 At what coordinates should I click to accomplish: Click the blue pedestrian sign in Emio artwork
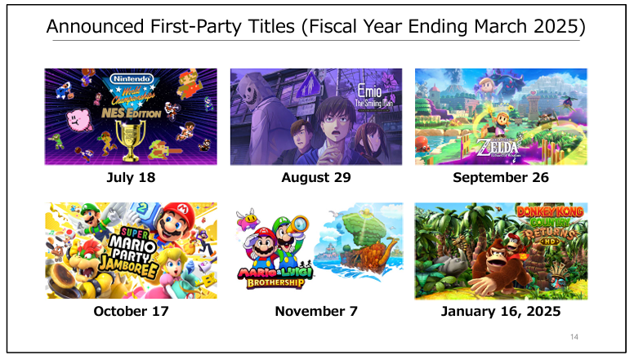click(309, 86)
